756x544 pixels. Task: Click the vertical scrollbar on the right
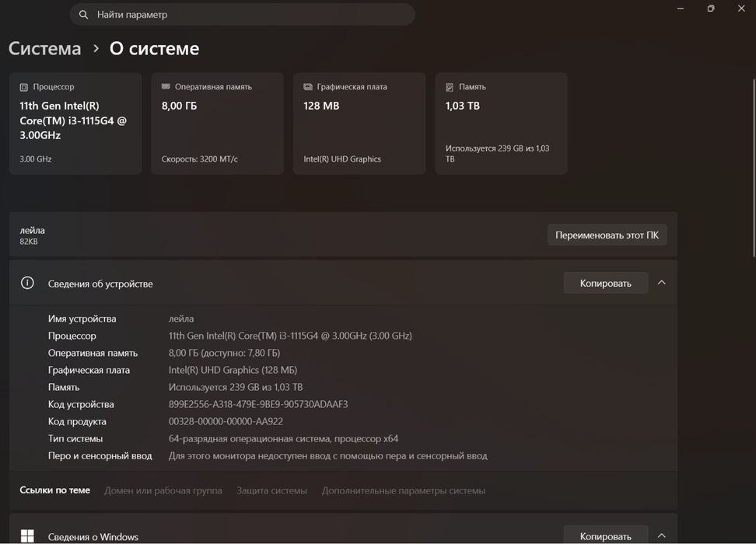754,169
